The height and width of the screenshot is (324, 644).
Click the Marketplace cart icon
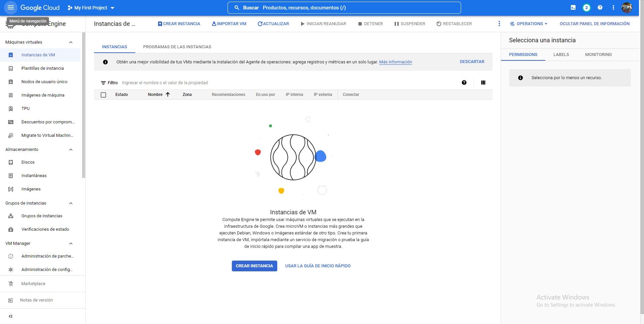click(11, 284)
